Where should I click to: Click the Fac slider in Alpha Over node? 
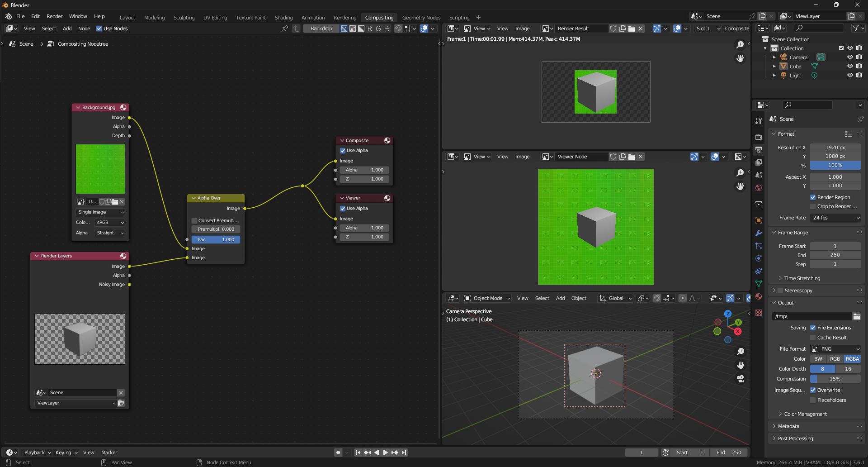pos(216,240)
